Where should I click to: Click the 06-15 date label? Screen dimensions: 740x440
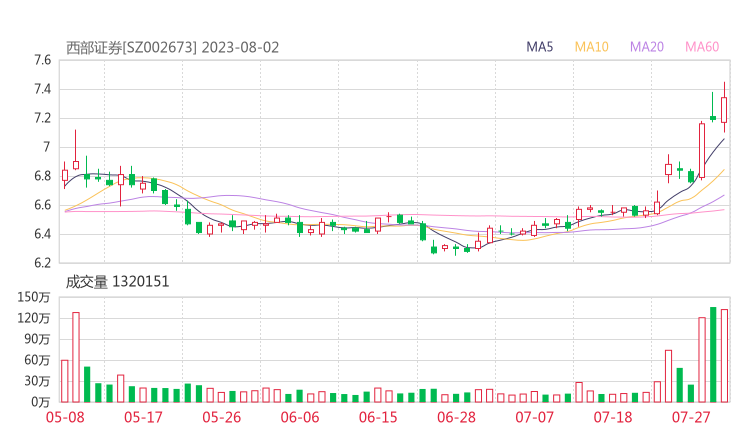click(x=378, y=417)
